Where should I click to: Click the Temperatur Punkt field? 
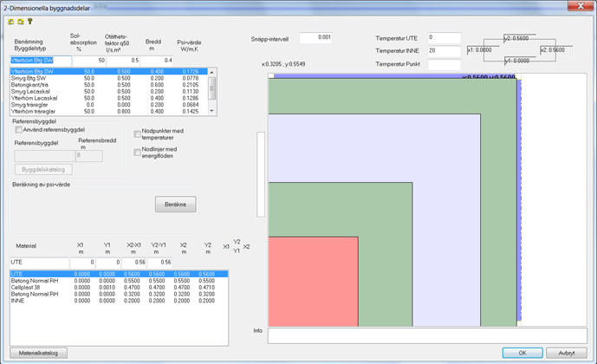[445, 64]
